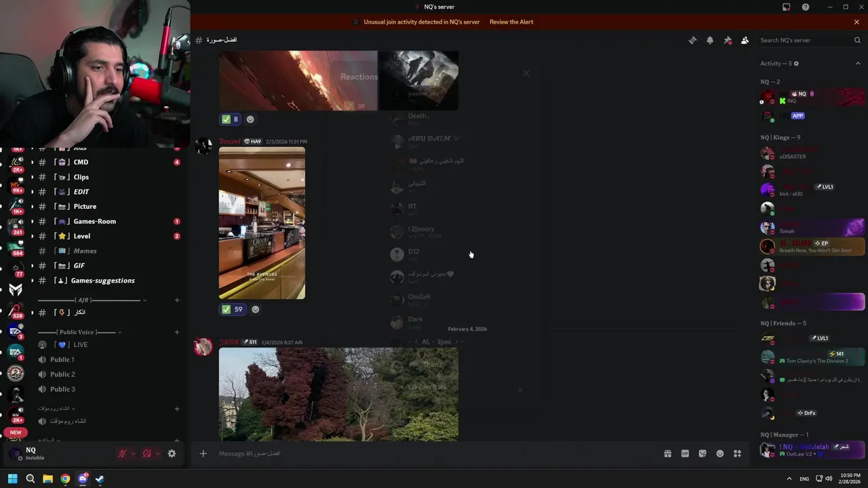Toggle microphone mute in user panel
The width and height of the screenshot is (868, 488).
[x=122, y=454]
